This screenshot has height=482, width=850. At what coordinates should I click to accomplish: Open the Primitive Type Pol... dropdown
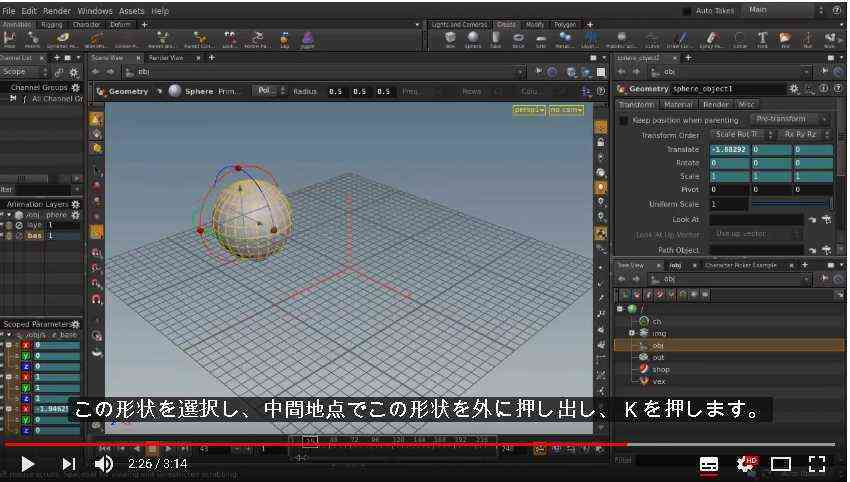tap(271, 91)
